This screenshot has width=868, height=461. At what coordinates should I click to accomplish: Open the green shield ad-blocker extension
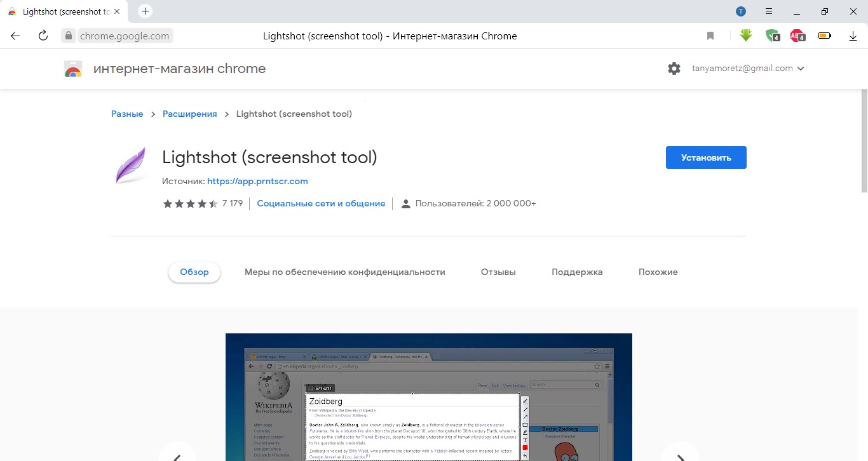pyautogui.click(x=771, y=36)
